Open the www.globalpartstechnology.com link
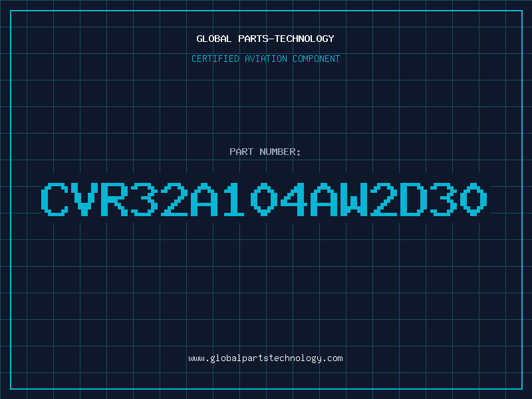The image size is (532, 399). coord(265,358)
